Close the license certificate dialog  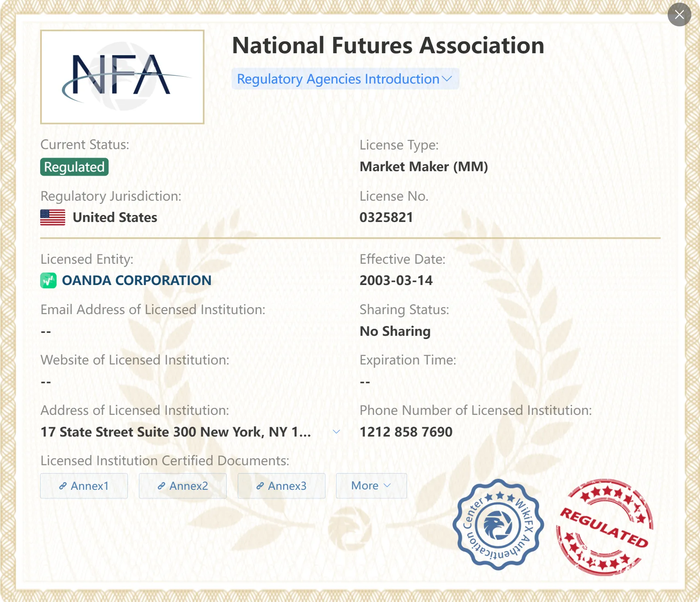pos(679,15)
